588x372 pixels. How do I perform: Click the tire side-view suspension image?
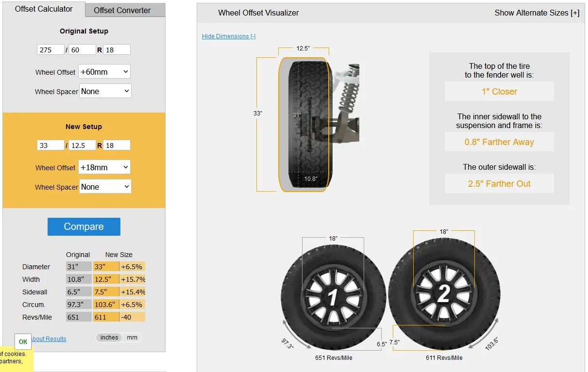pyautogui.click(x=318, y=124)
